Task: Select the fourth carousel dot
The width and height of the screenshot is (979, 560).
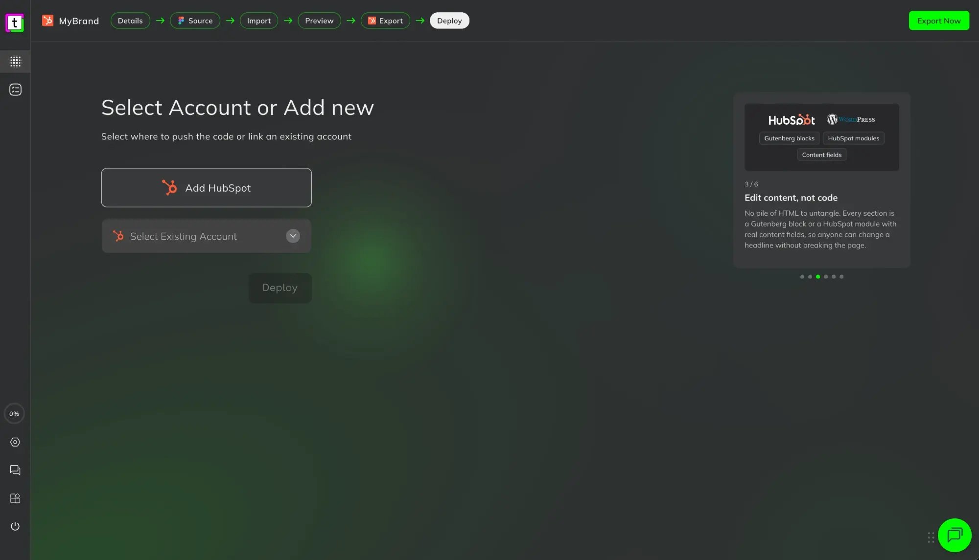Action: 826,277
